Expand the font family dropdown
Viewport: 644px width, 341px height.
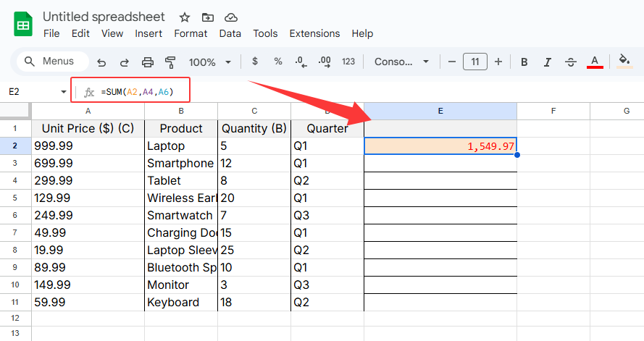pos(402,62)
